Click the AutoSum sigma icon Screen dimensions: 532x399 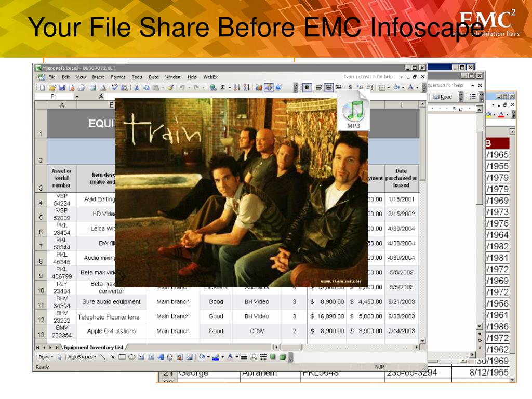222,87
